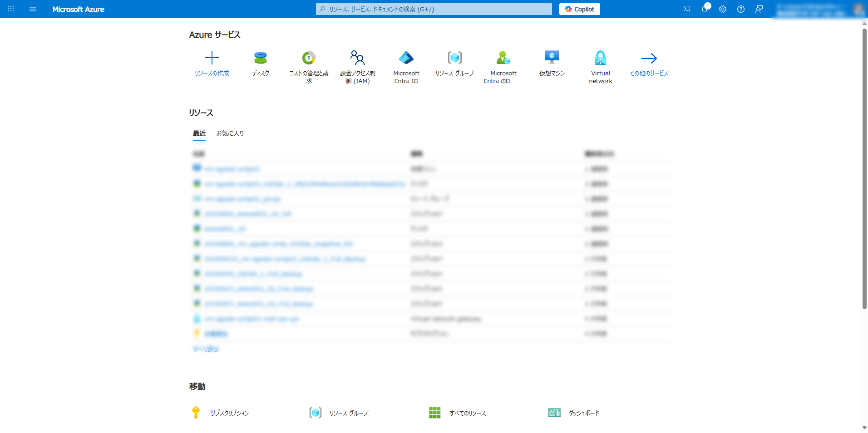Open the ディスク service

(260, 58)
